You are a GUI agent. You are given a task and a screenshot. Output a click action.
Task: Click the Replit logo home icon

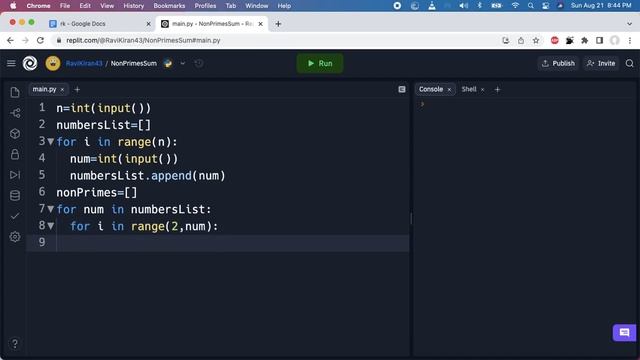point(30,63)
